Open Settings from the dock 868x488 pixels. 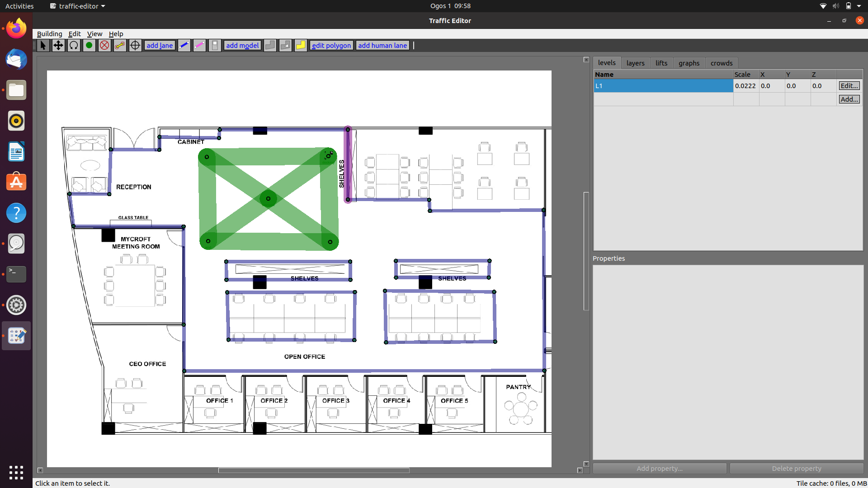[16, 305]
